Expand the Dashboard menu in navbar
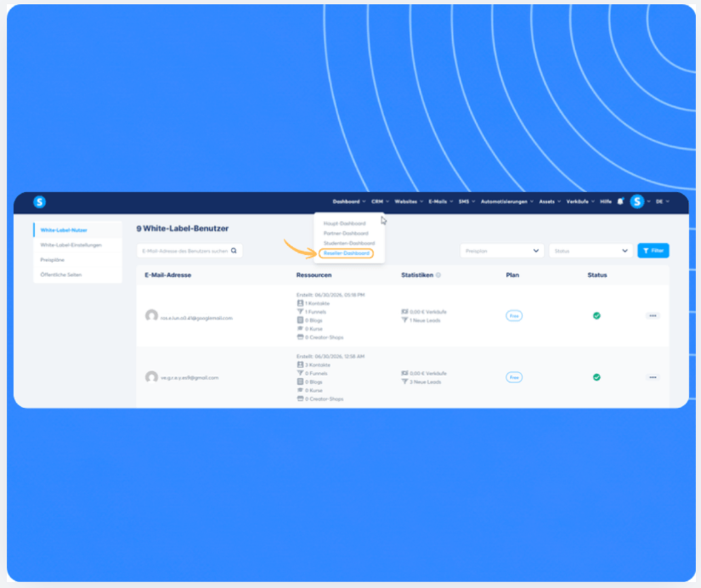The image size is (701, 588). pos(348,201)
